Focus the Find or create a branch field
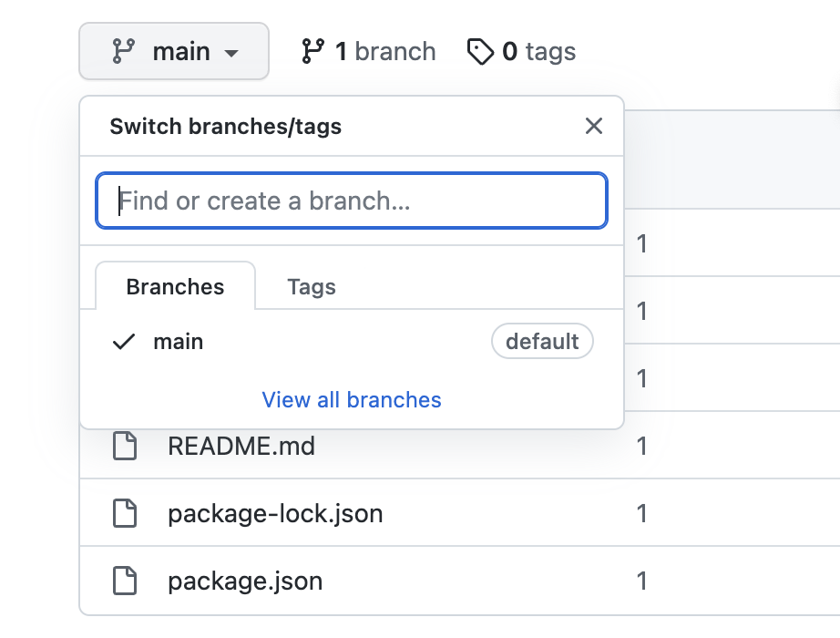The height and width of the screenshot is (638, 840). 352,201
